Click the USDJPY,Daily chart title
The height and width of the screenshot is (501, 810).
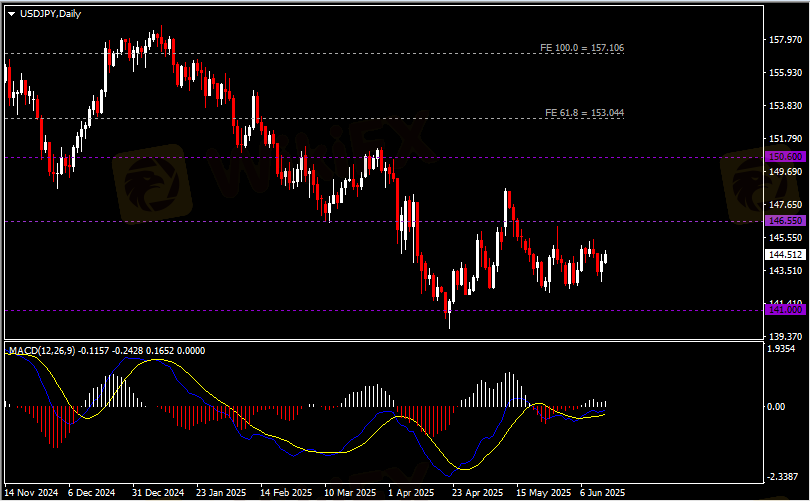point(51,14)
